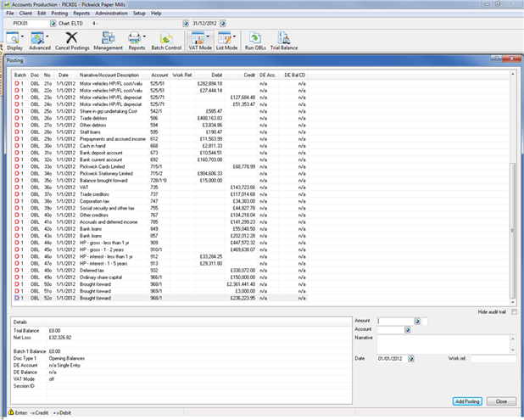
Task: Click the Add Posting button
Action: (x=467, y=400)
